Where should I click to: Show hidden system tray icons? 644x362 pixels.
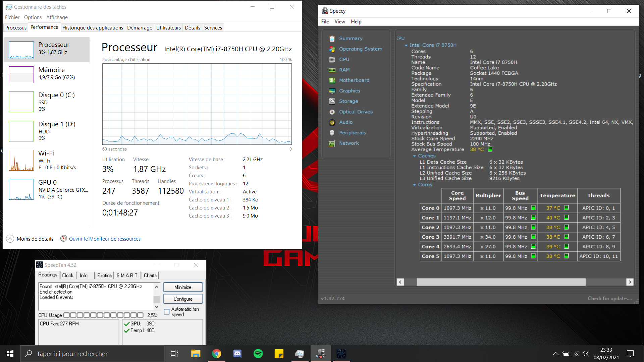click(x=555, y=354)
